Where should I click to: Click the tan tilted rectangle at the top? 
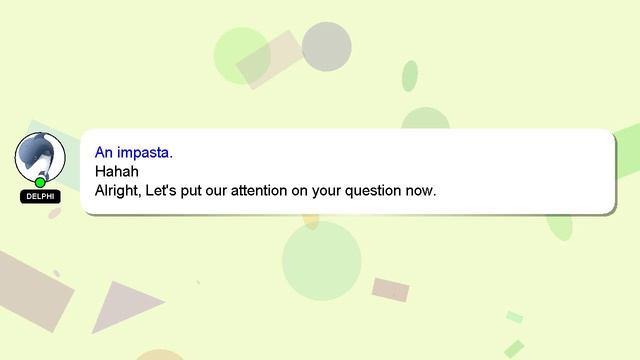(x=270, y=60)
